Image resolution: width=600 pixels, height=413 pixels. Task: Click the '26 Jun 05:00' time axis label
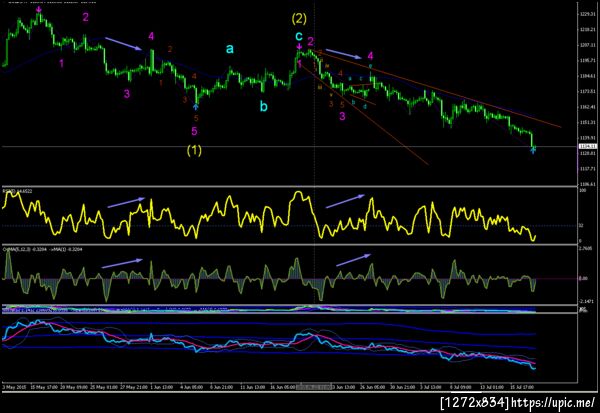pyautogui.click(x=372, y=387)
